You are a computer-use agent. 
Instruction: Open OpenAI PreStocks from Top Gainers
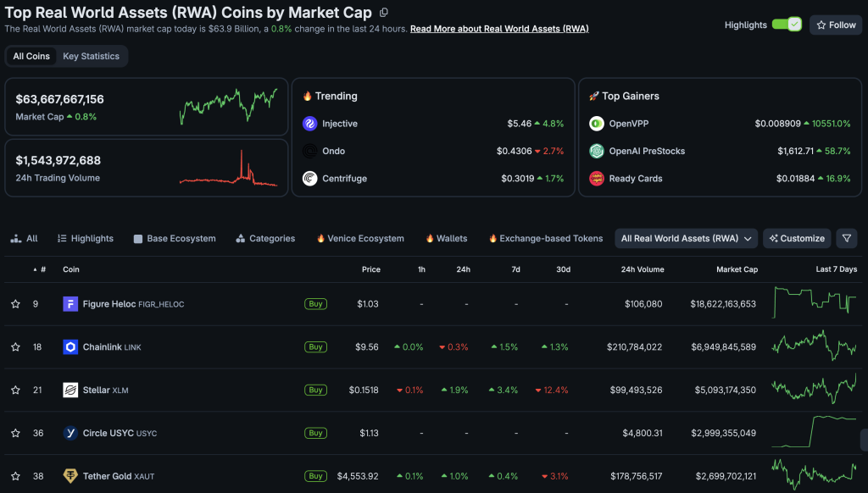click(647, 151)
